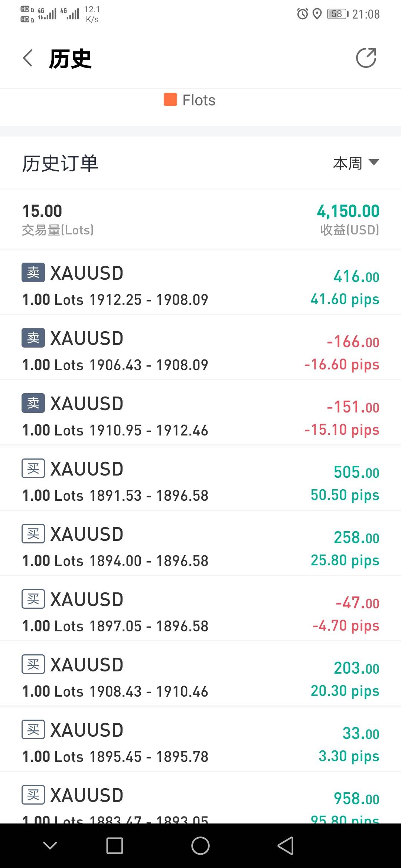Tap the 卖 badge on the 1912.25 order
Viewport: 401px width, 868px height.
click(x=33, y=273)
